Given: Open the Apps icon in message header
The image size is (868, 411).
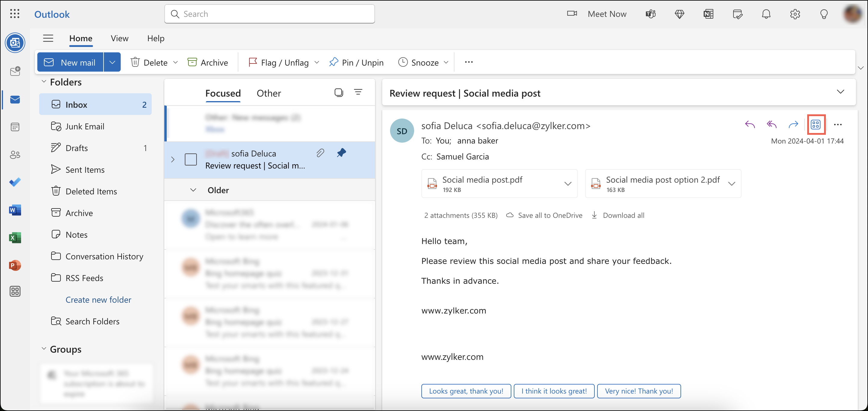Looking at the screenshot, I should click(x=815, y=125).
